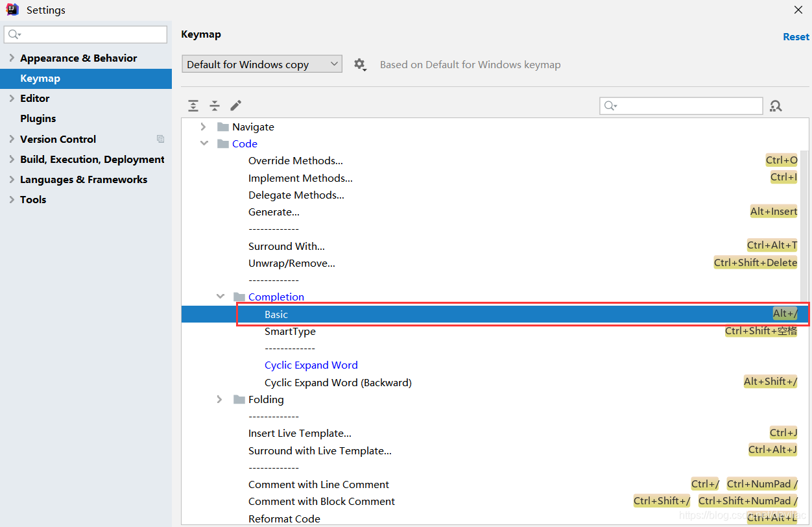812x527 pixels.
Task: Click the Alt+Shift+/ shortcut label
Action: (x=770, y=381)
